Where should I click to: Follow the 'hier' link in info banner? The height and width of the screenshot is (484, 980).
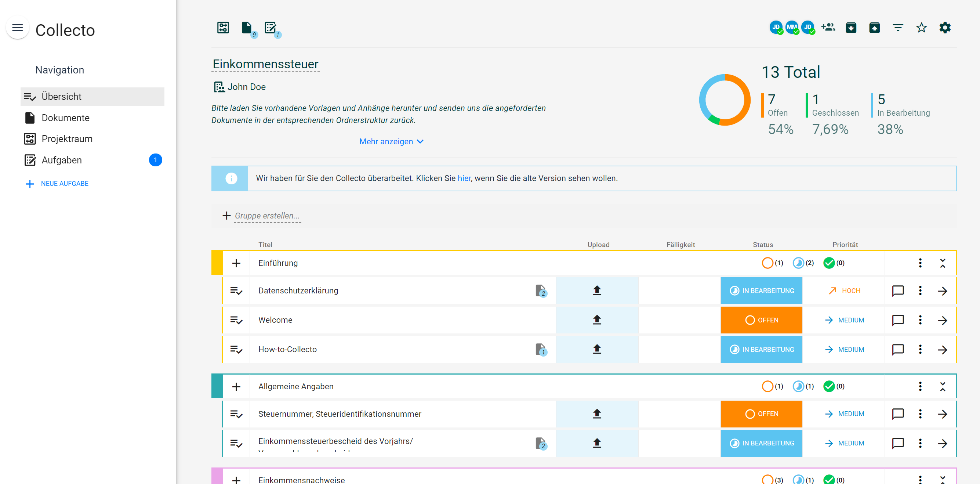(x=464, y=178)
